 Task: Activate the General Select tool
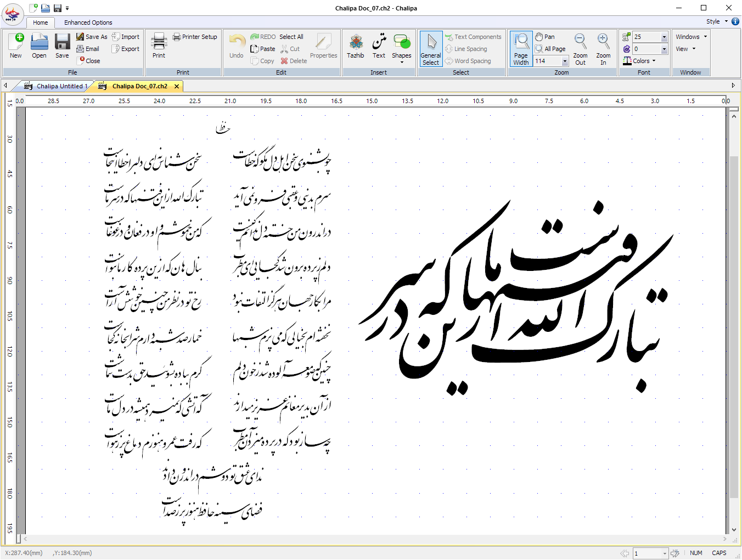click(430, 48)
